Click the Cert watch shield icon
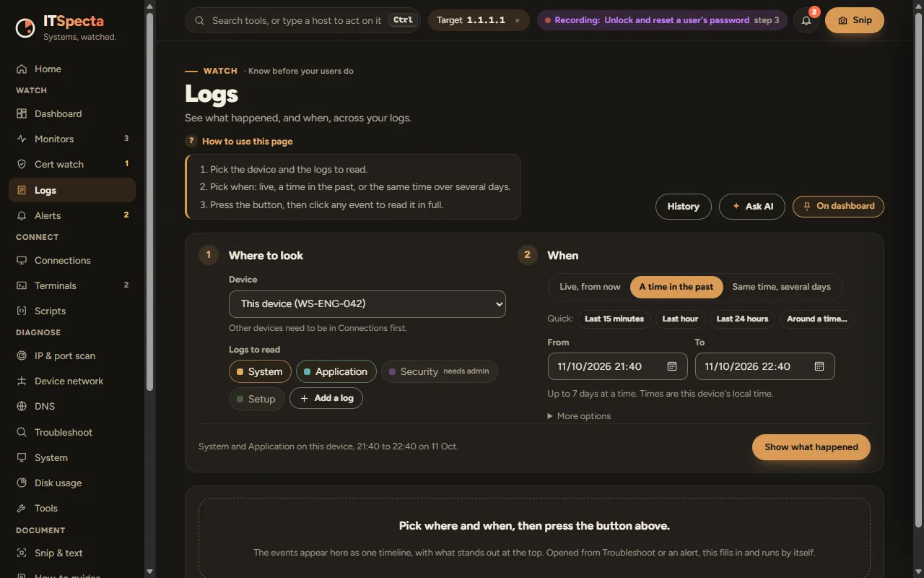This screenshot has width=924, height=578. pos(22,165)
